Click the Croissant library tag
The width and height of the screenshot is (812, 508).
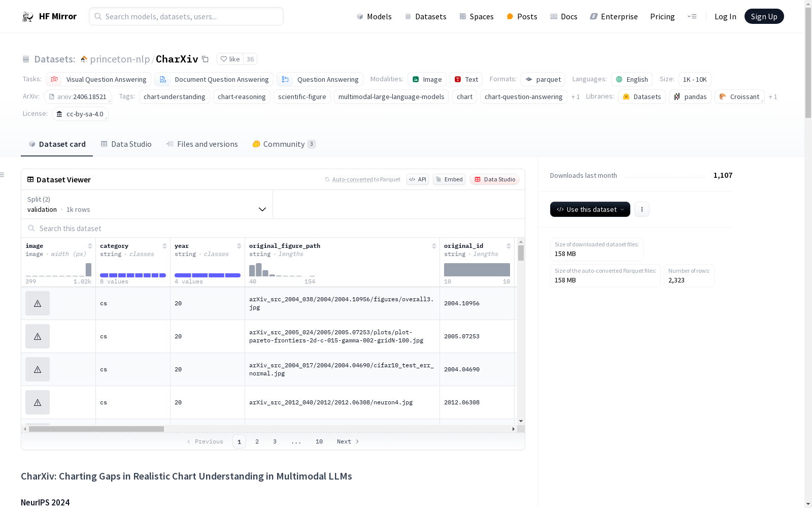pos(739,97)
